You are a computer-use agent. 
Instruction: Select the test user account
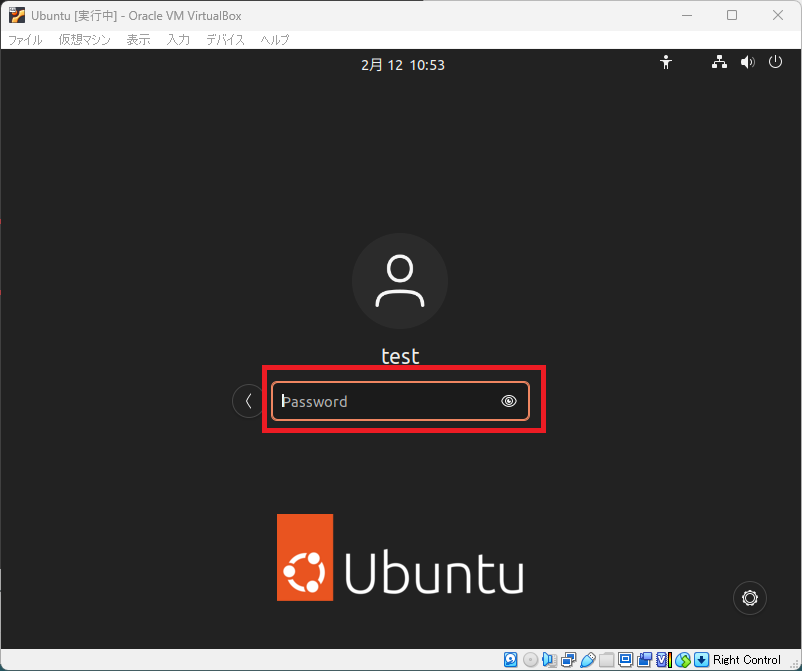coord(400,300)
